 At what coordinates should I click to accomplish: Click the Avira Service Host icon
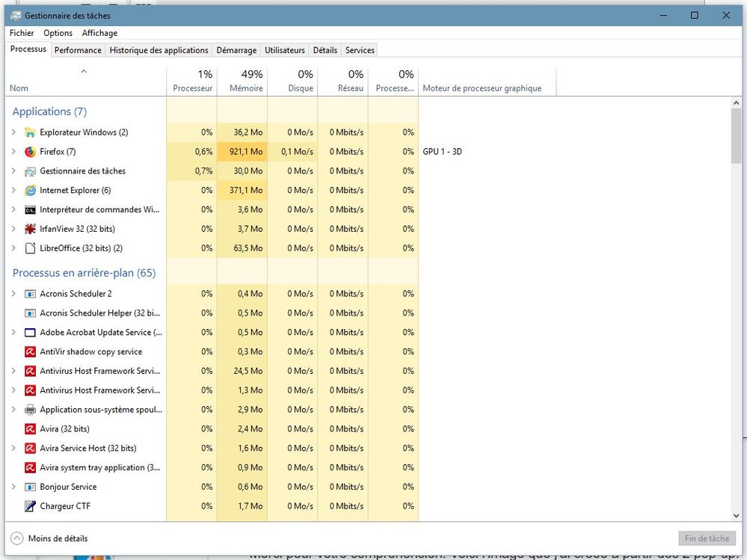[x=30, y=449]
